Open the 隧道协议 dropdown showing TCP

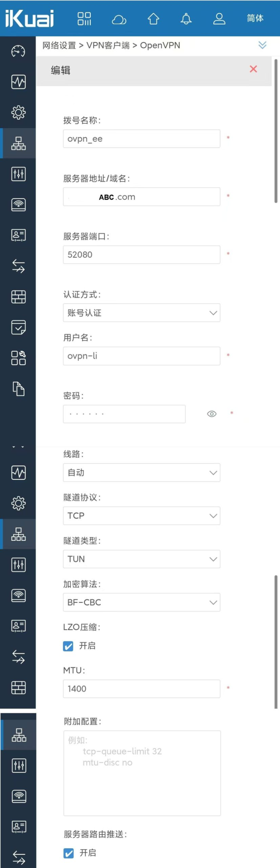pyautogui.click(x=141, y=516)
